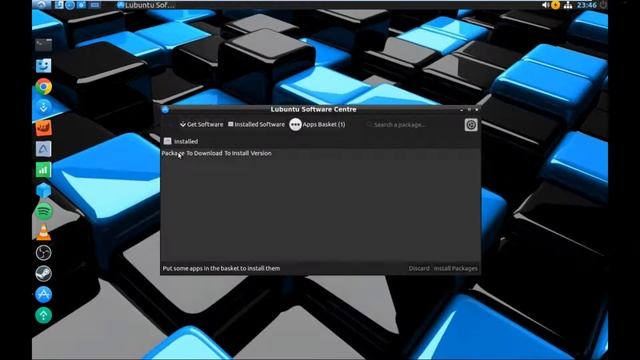Click the Discard button
The height and width of the screenshot is (360, 640).
pyautogui.click(x=419, y=268)
